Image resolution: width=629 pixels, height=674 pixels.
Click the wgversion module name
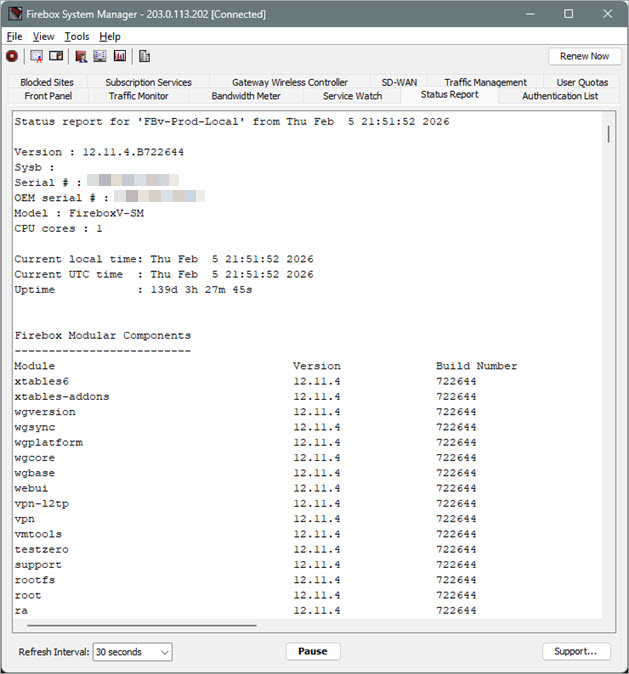coord(45,412)
